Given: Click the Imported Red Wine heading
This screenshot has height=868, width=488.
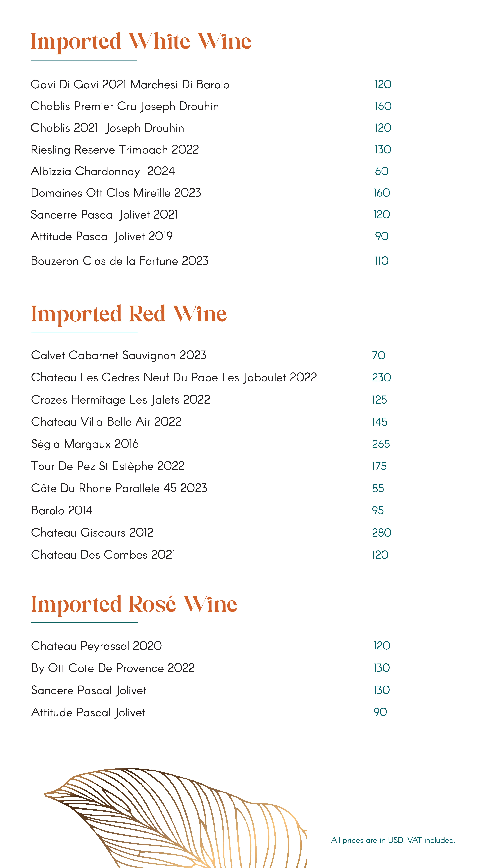Looking at the screenshot, I should [x=129, y=314].
